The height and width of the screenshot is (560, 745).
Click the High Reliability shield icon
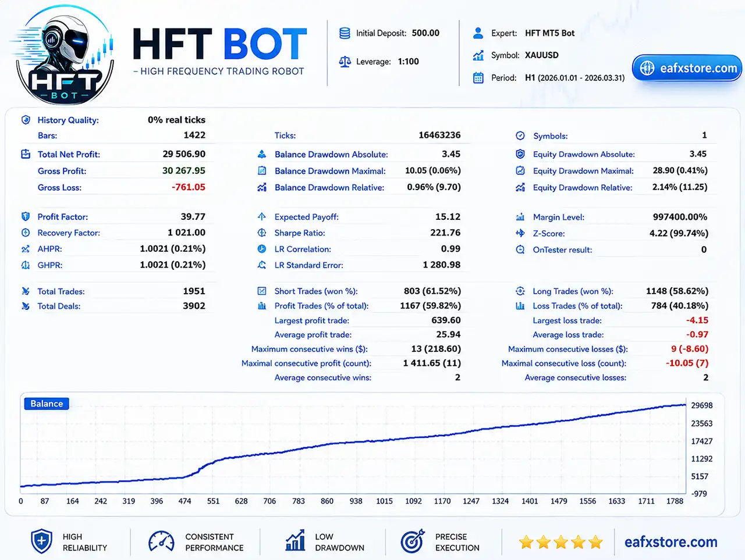tap(41, 541)
